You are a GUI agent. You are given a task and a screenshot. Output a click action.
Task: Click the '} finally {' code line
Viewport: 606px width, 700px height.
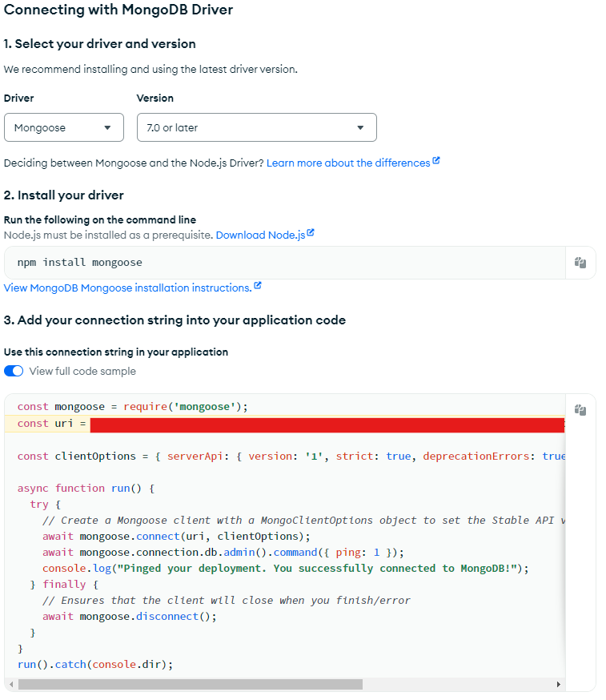(x=64, y=585)
